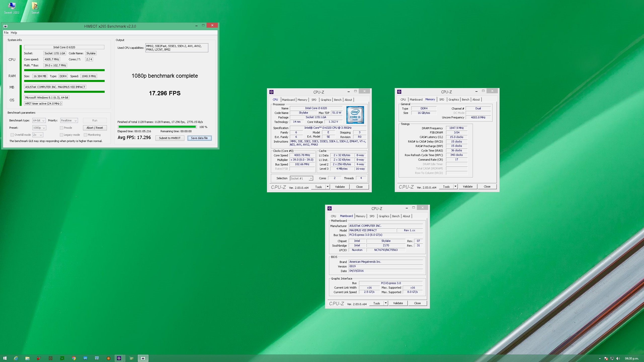Expand Tools arrow in the CPU-Z CPU tab window
Viewport: 644px width, 362px height.
(328, 187)
